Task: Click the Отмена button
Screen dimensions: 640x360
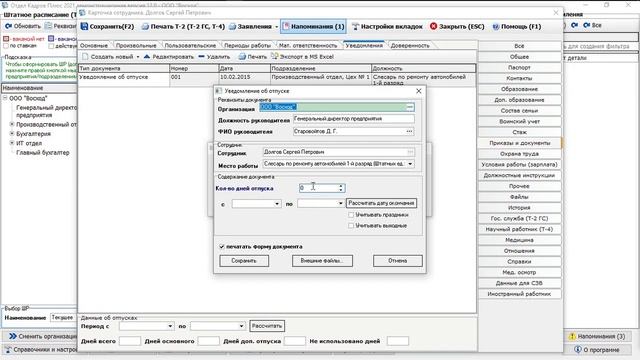Action: [398, 261]
